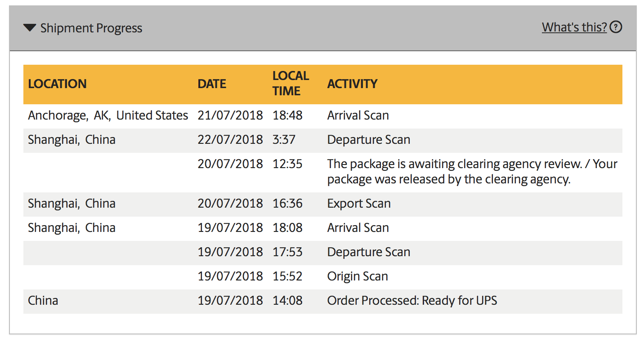The height and width of the screenshot is (347, 644).
Task: Click the 17:53 local time cell
Action: [287, 252]
